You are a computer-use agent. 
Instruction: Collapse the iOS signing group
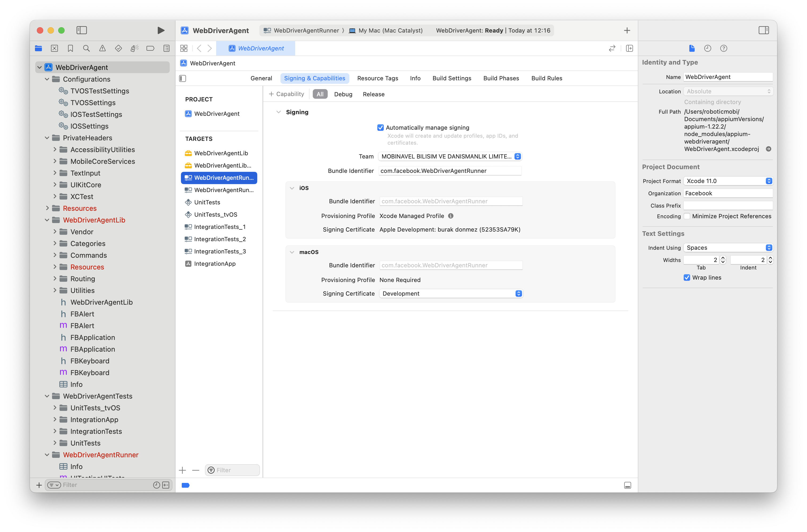pyautogui.click(x=292, y=188)
